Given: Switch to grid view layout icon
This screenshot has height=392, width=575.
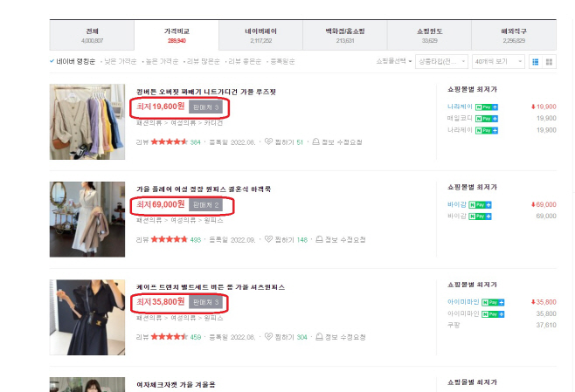Looking at the screenshot, I should [549, 61].
